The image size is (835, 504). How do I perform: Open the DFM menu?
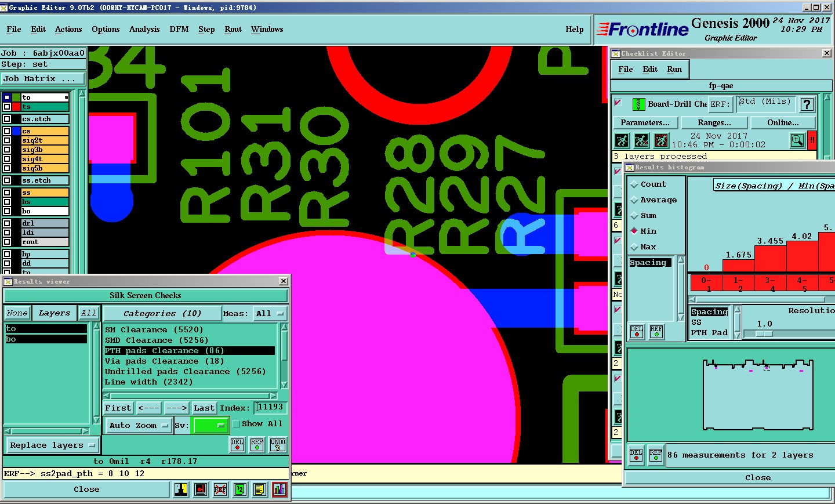pyautogui.click(x=179, y=30)
